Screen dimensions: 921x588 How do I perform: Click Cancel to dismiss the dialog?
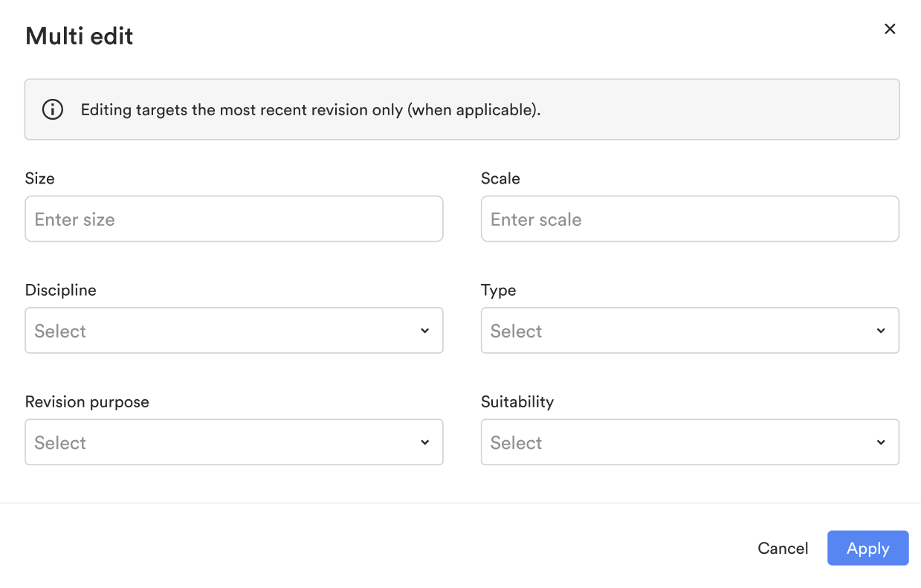click(783, 548)
